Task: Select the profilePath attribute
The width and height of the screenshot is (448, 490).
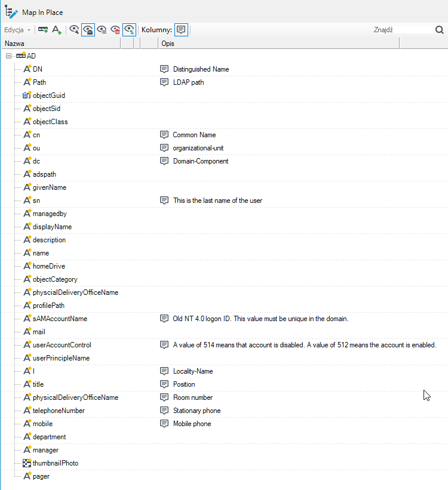Action: tap(49, 306)
